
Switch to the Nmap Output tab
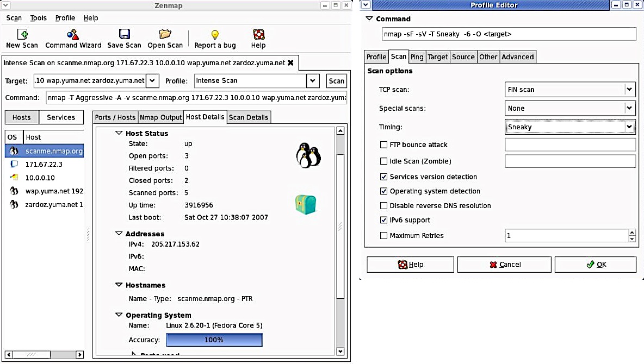click(x=160, y=117)
